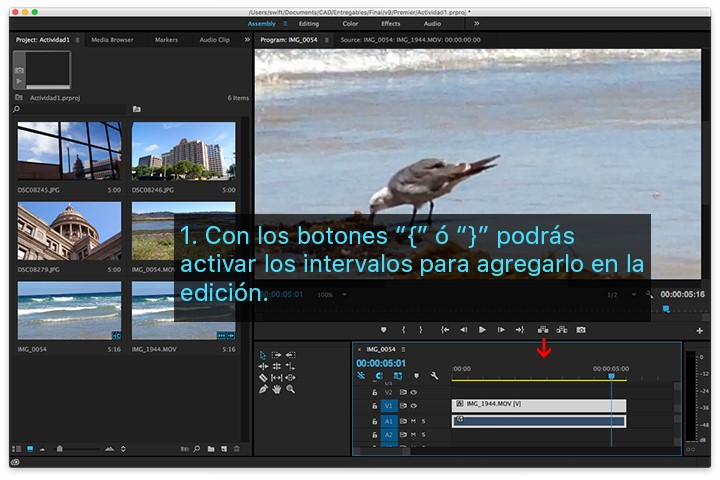Select the Hand tool
This screenshot has height=480, width=720.
tap(276, 389)
